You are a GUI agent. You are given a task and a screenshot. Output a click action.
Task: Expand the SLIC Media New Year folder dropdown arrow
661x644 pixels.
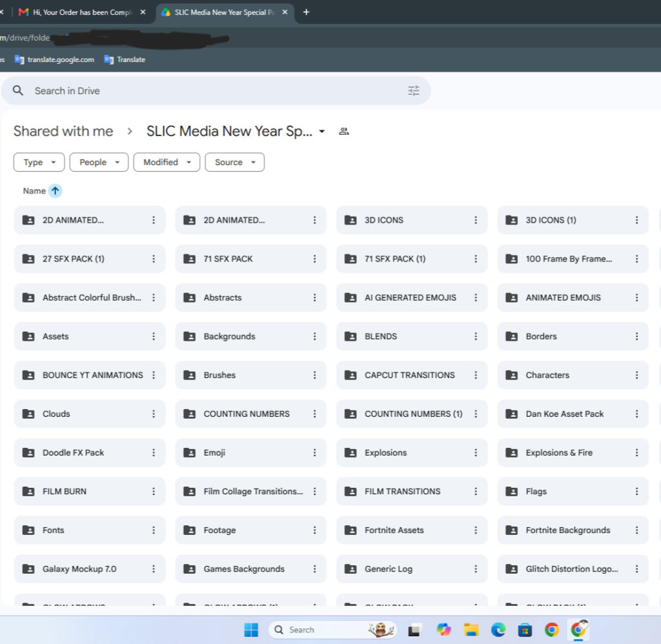click(x=322, y=132)
